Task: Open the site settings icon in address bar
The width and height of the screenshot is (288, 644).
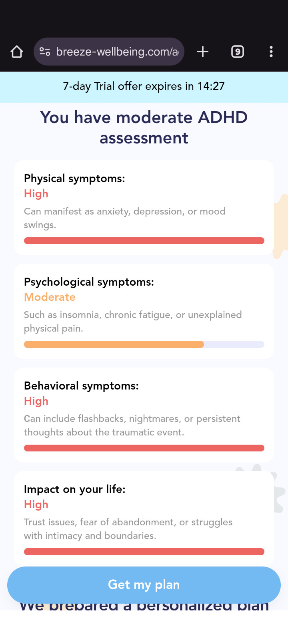Action: click(x=45, y=52)
